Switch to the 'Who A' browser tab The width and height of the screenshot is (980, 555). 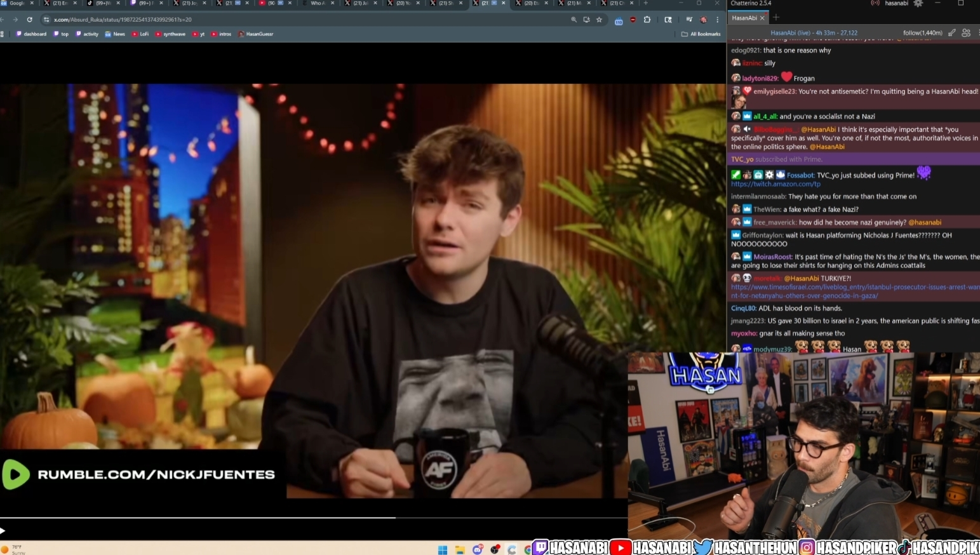(x=318, y=3)
